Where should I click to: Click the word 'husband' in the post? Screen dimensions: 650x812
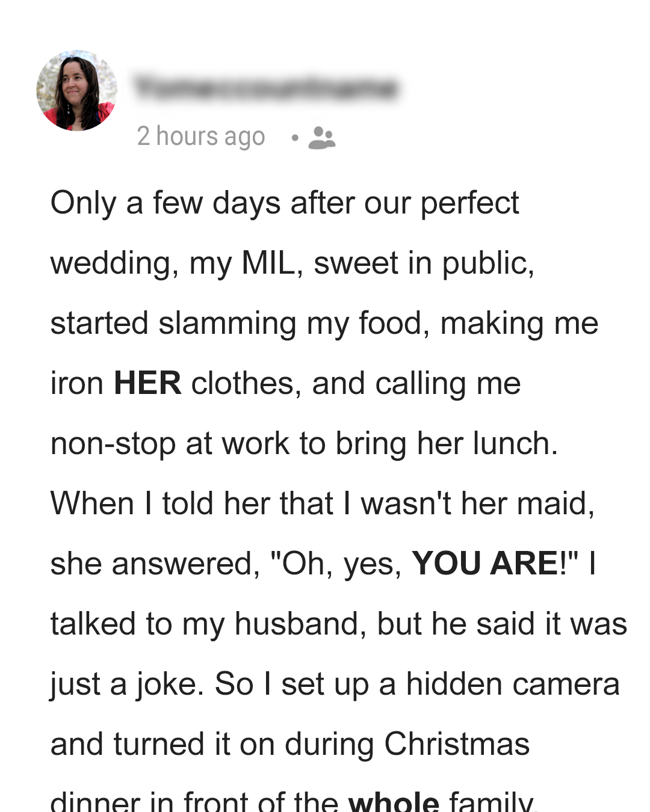click(300, 624)
